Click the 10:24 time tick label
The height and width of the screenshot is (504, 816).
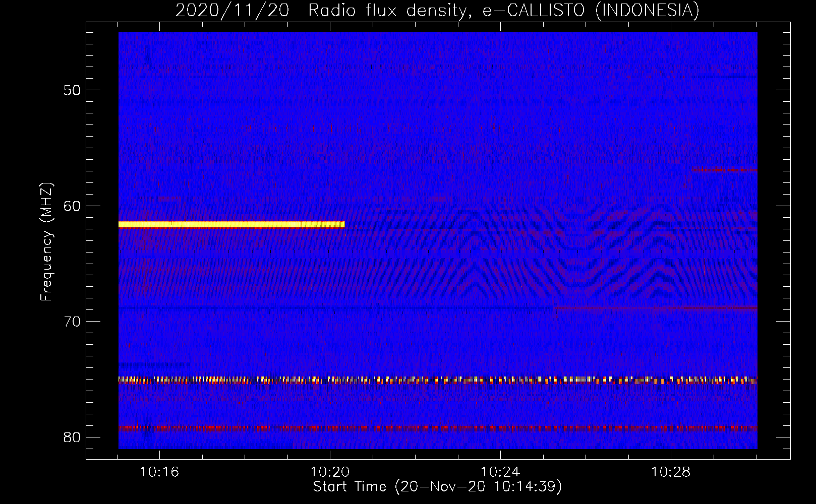pos(500,472)
